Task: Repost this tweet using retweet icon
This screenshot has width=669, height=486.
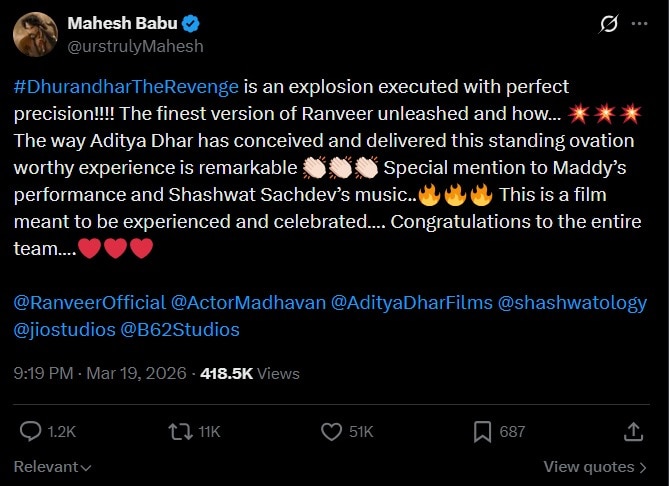Action: click(180, 431)
